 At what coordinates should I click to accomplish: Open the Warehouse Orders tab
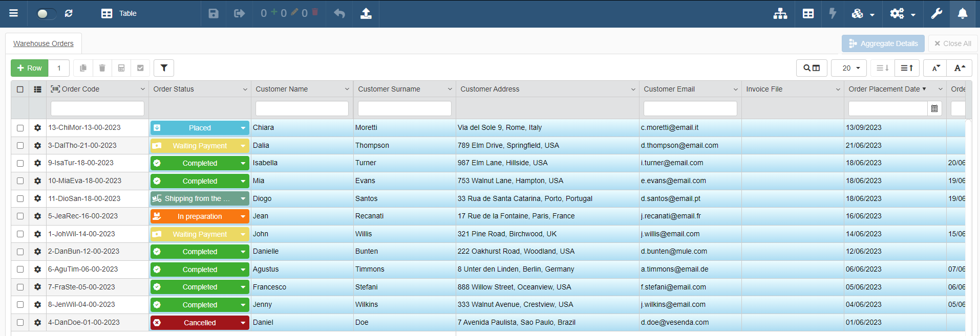pyautogui.click(x=44, y=43)
